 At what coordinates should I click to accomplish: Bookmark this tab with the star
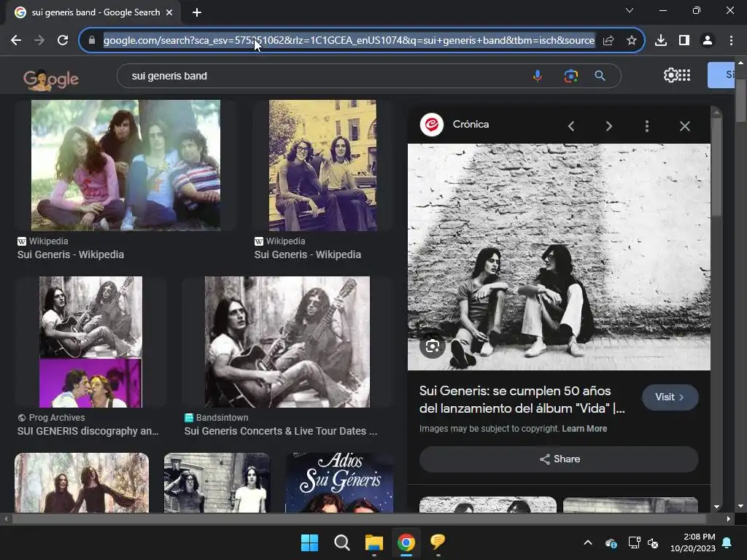pyautogui.click(x=631, y=41)
